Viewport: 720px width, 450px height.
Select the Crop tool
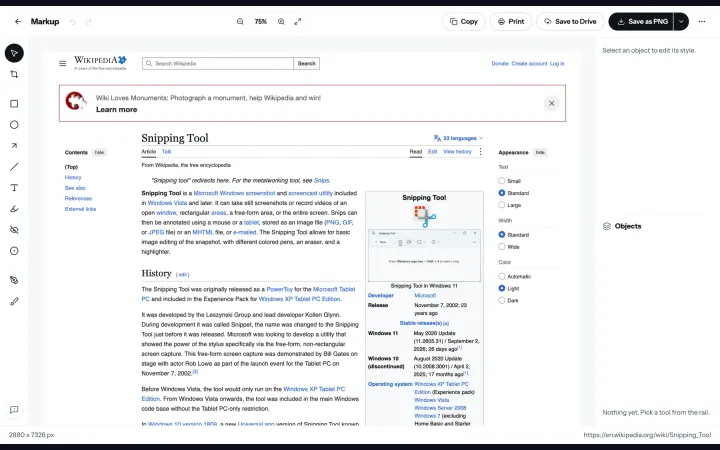pyautogui.click(x=14, y=74)
